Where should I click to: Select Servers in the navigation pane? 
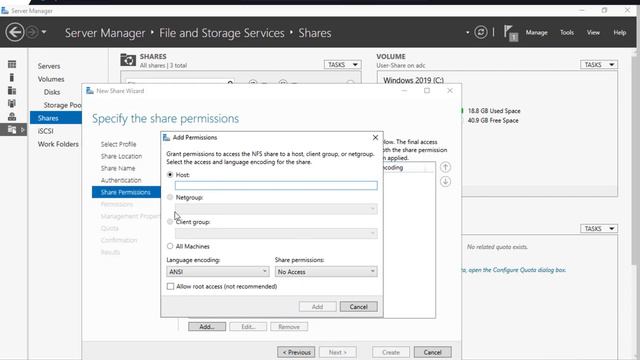coord(49,66)
